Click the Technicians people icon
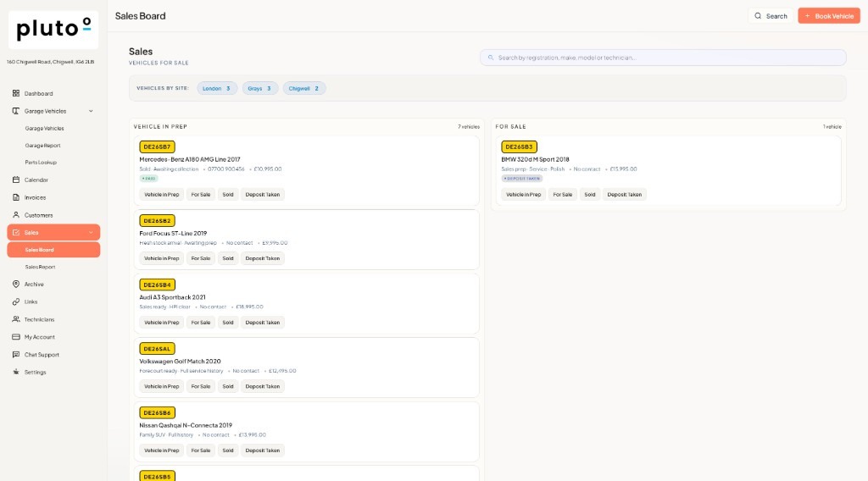Viewport: 868px width, 481px height. [16, 319]
